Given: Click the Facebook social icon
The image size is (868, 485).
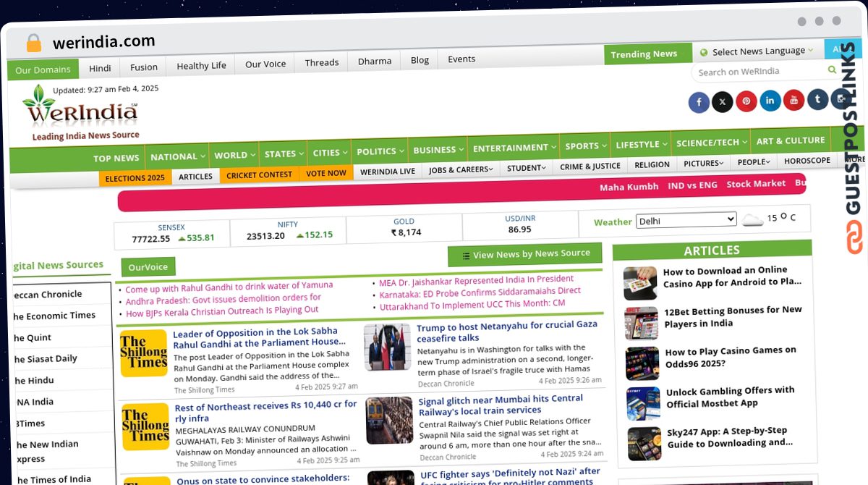Looking at the screenshot, I should pyautogui.click(x=699, y=102).
